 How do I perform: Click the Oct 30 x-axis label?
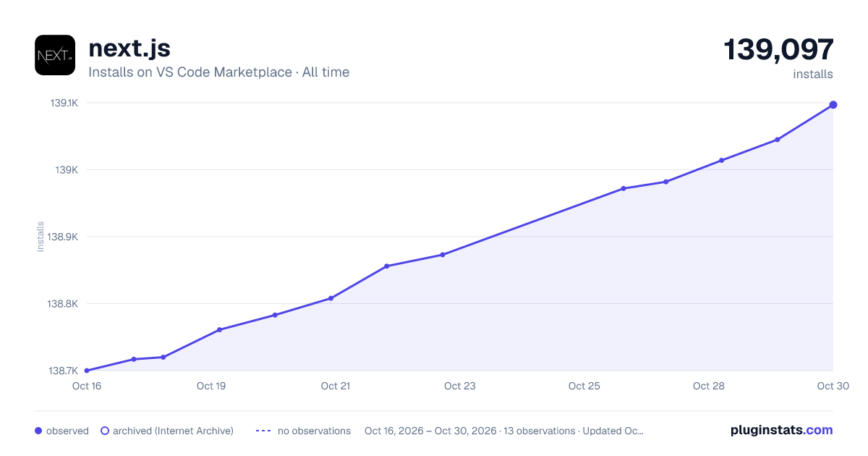[x=832, y=386]
